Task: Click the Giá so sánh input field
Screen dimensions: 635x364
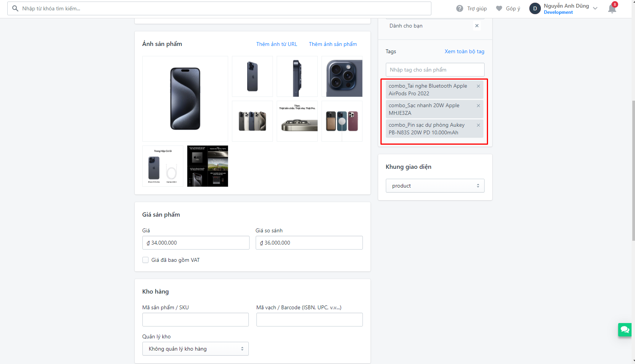Action: click(309, 243)
